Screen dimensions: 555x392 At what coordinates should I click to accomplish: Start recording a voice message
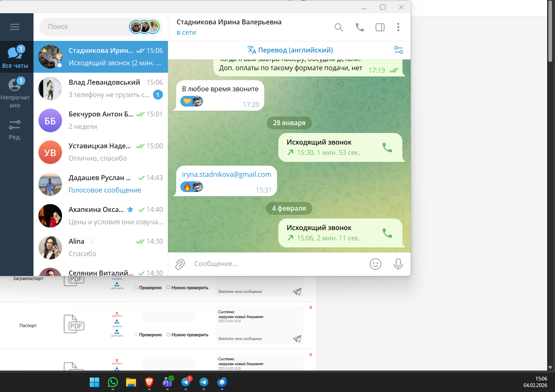[398, 264]
